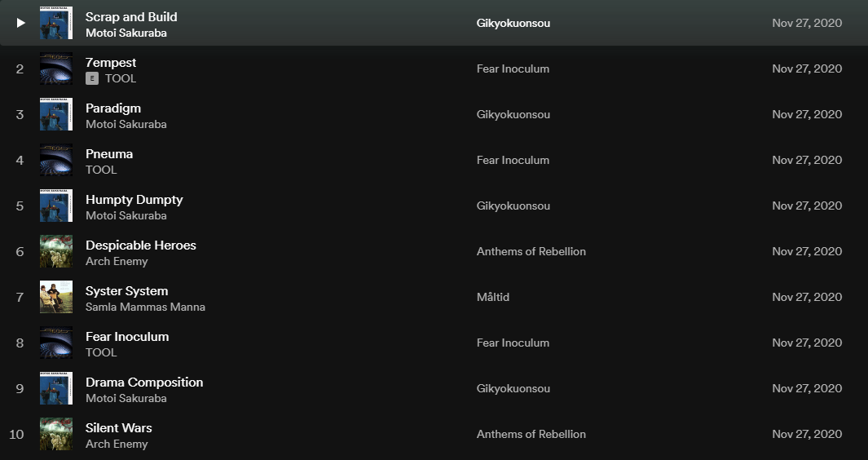Click the Nov 27, 2020 date for Paradigm

pos(807,114)
